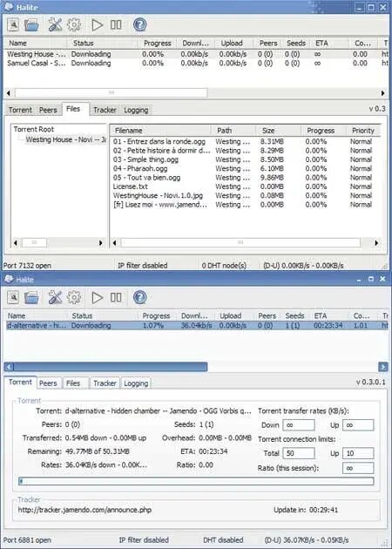Click the Progress column header in bottom torrent list

156,315
